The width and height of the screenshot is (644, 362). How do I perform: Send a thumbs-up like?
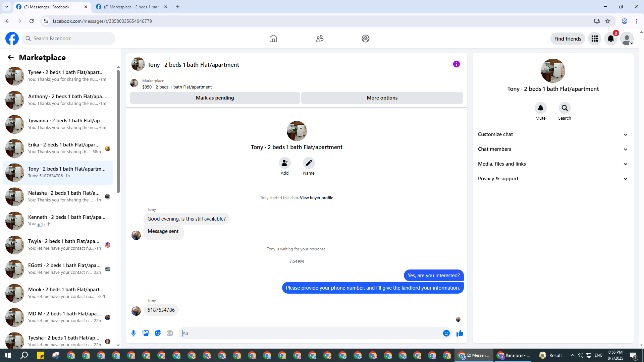(460, 333)
